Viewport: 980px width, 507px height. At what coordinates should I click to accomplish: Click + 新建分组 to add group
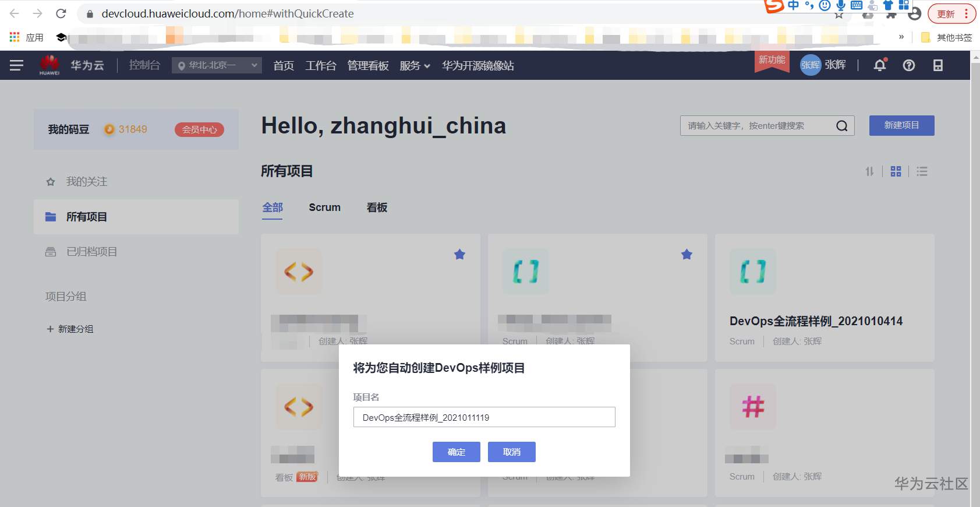(70, 329)
